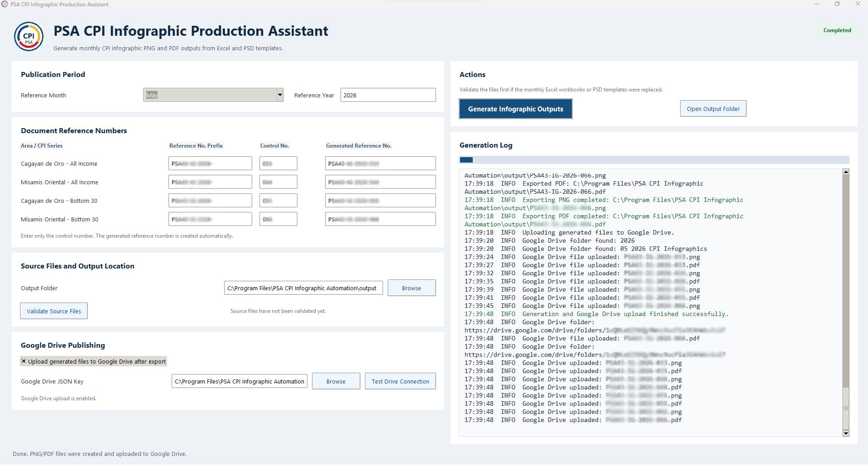The height and width of the screenshot is (465, 868).
Task: Click the Output Folder path field
Action: [303, 288]
